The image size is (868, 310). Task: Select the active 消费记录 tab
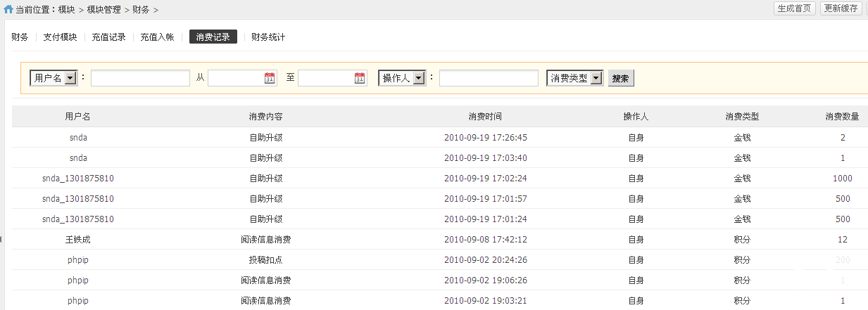[213, 37]
